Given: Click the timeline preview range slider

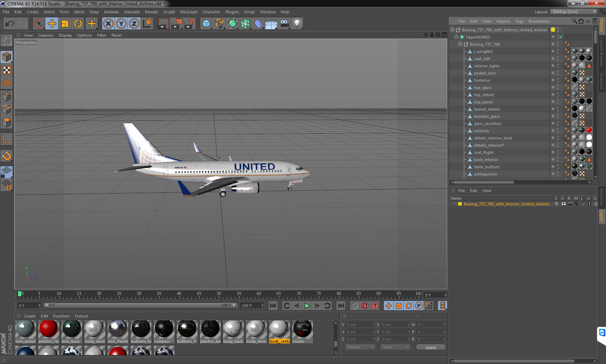Looking at the screenshot, I should point(140,305).
